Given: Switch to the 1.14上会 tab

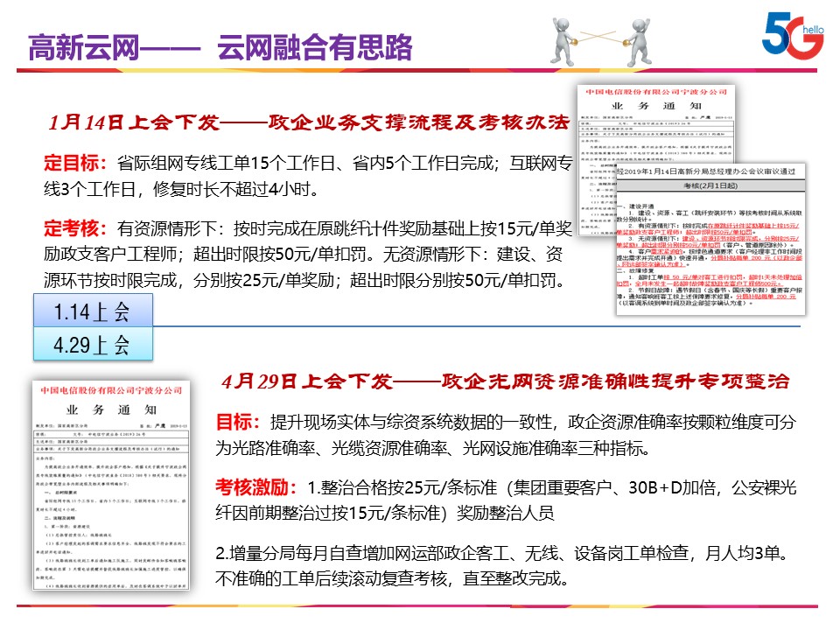Looking at the screenshot, I should (93, 310).
